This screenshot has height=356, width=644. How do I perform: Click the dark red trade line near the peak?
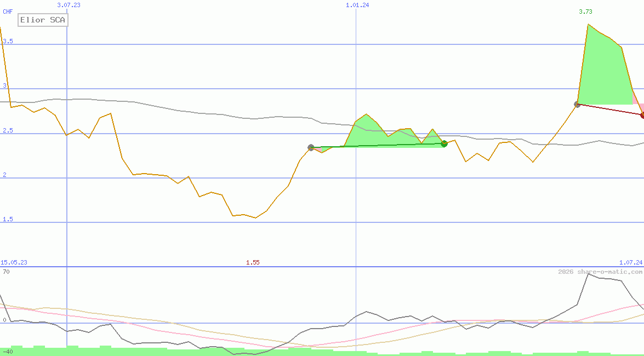(610, 110)
